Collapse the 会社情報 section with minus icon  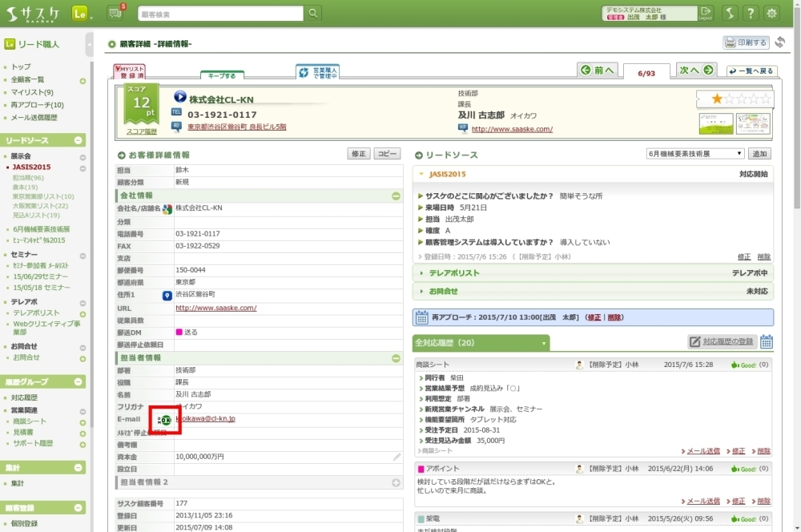[396, 195]
